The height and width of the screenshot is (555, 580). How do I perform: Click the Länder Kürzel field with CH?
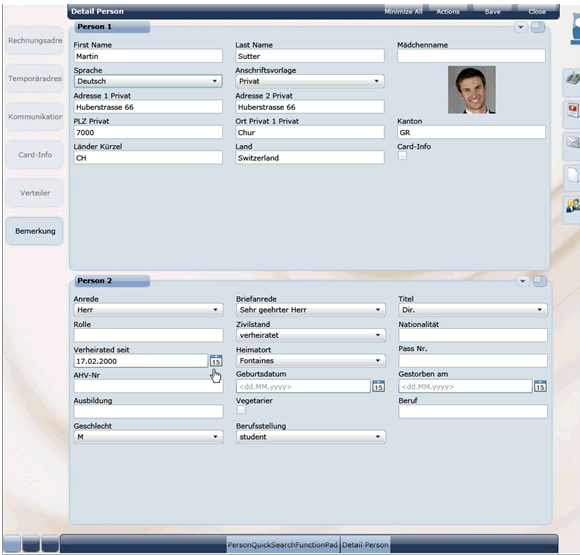[148, 158]
